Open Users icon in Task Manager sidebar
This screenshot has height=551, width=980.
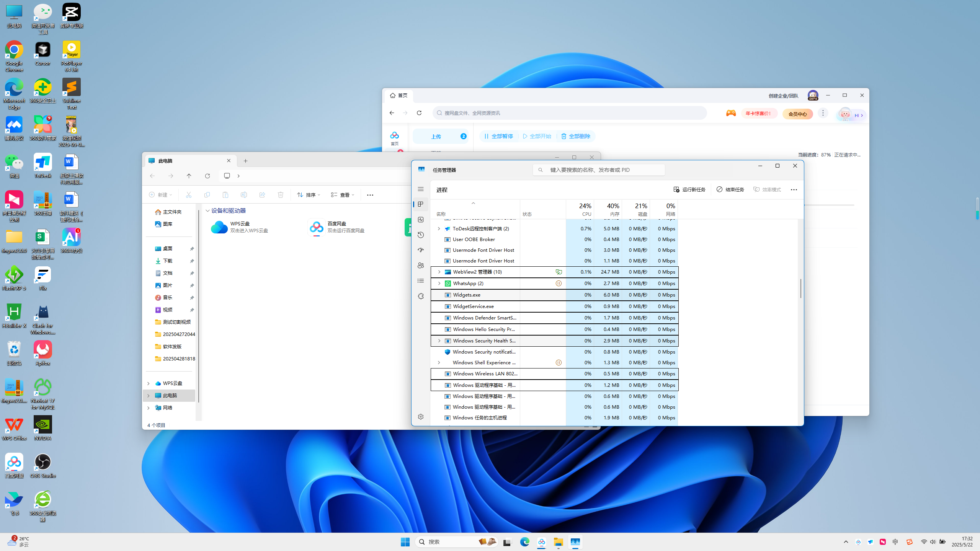coord(421,266)
